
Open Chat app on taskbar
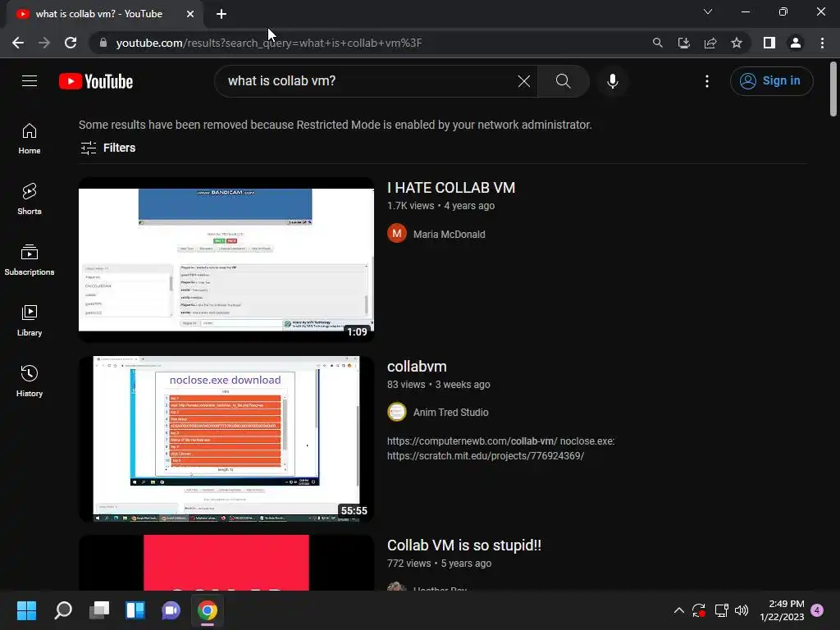pyautogui.click(x=171, y=610)
